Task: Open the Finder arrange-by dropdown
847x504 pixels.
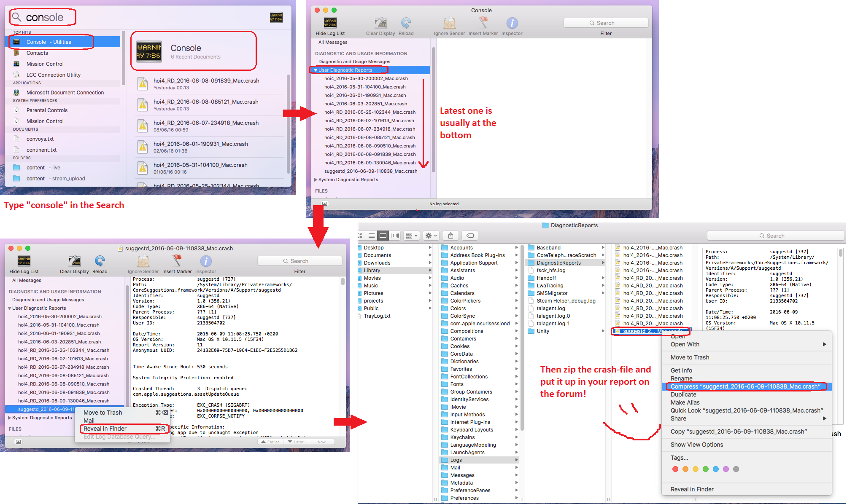Action: [x=411, y=236]
